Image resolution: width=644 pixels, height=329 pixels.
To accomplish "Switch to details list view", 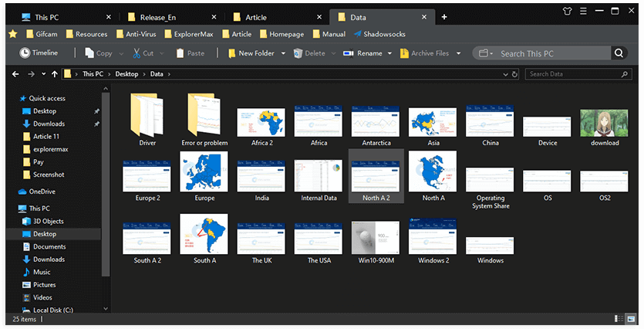I will (x=619, y=318).
